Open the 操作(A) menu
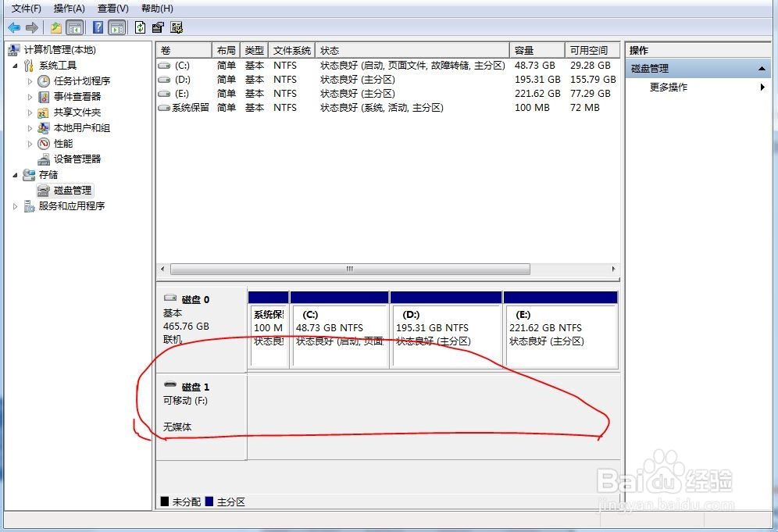 point(69,9)
